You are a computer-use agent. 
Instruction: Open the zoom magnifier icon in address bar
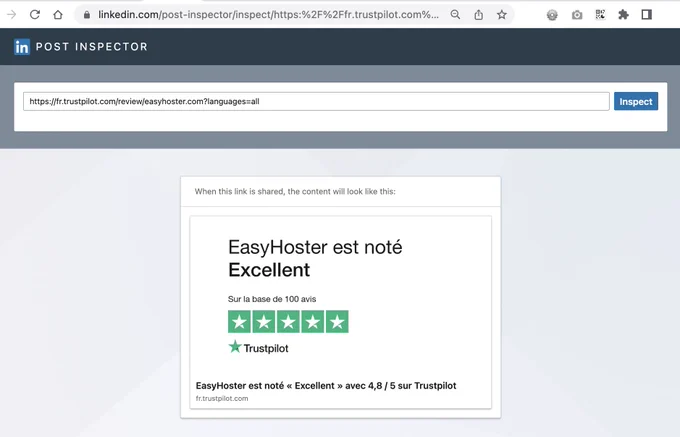pyautogui.click(x=455, y=15)
